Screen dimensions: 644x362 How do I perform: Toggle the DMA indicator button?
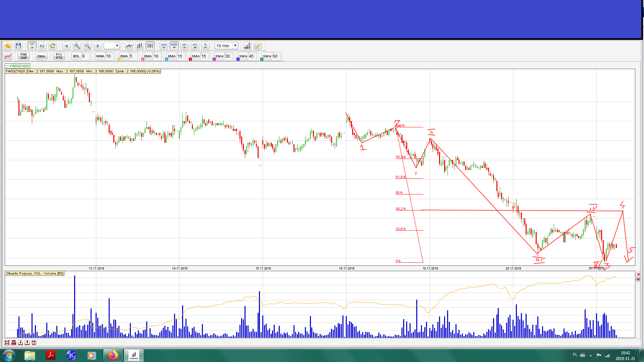pos(41,56)
